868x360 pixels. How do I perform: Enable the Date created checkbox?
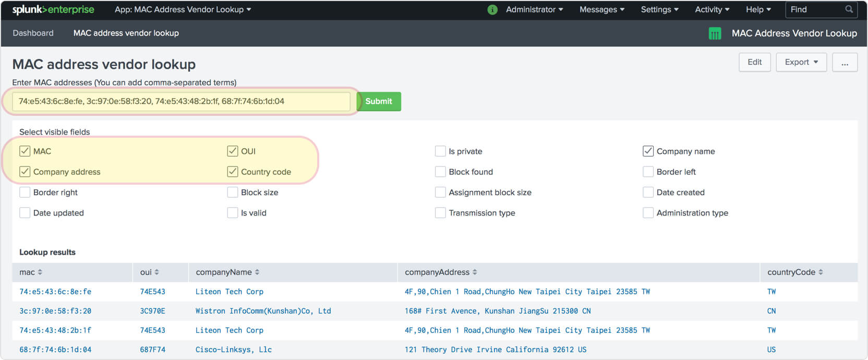pyautogui.click(x=648, y=193)
